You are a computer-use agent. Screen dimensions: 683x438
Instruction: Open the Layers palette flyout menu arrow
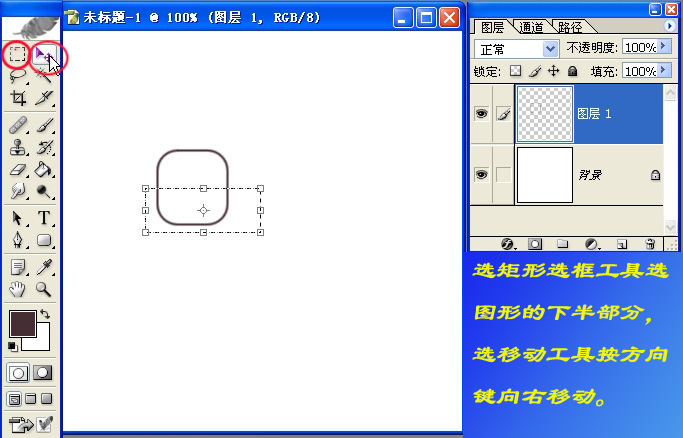point(670,26)
